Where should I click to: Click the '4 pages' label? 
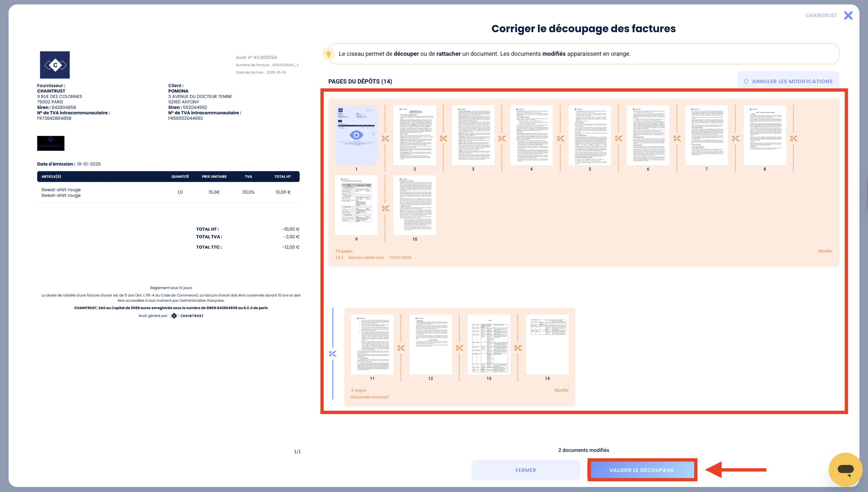click(358, 390)
